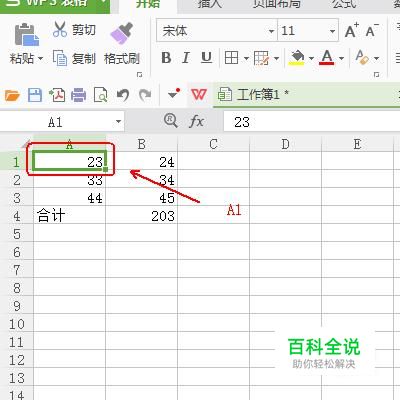The image size is (400, 400).
Task: Increase font size with A+ icon
Action: coord(352,31)
